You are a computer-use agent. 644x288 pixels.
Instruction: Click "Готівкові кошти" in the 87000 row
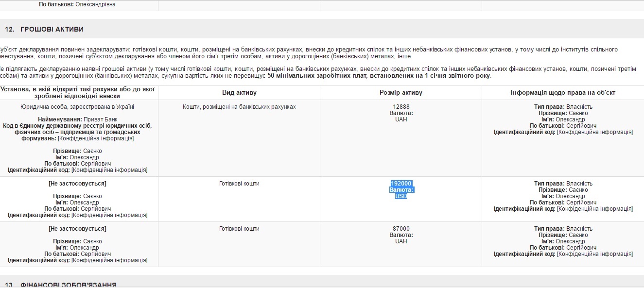pyautogui.click(x=239, y=229)
